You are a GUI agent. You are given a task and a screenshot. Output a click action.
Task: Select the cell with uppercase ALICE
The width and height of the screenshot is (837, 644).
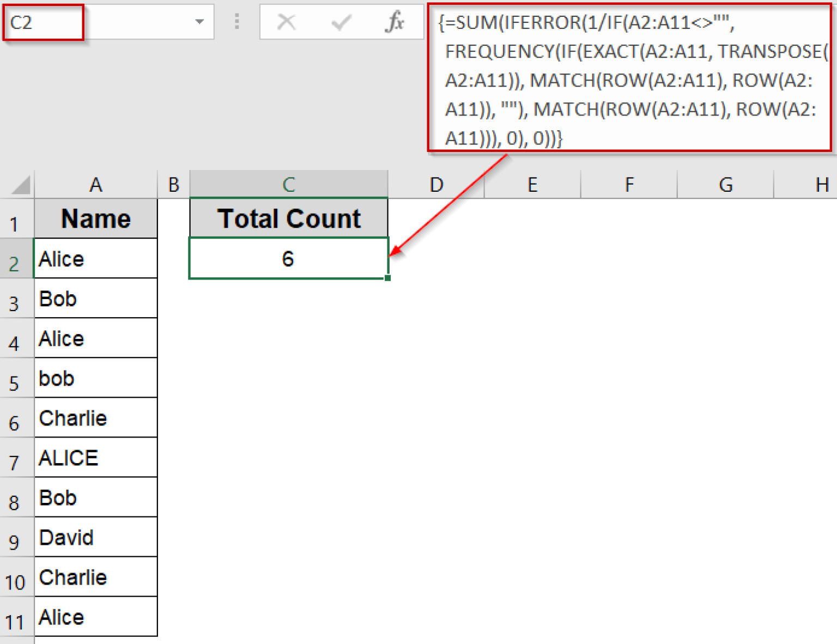coord(96,458)
